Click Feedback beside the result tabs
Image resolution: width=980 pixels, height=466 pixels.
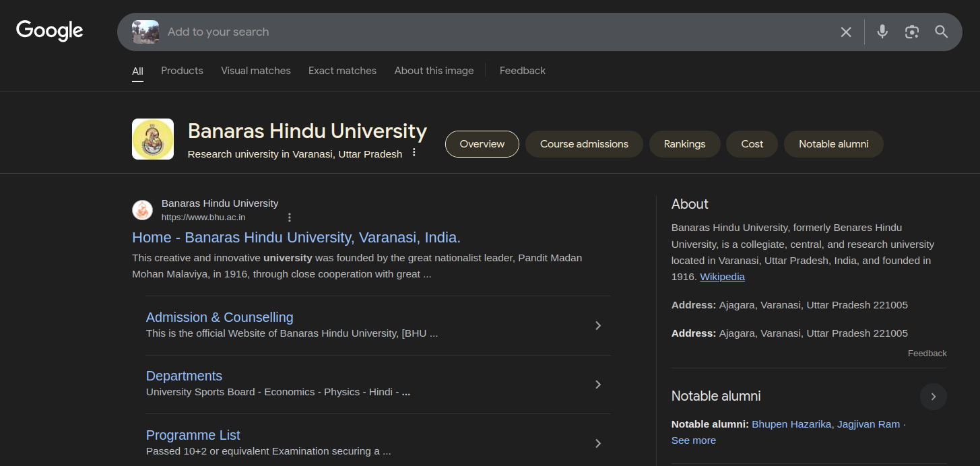click(523, 71)
